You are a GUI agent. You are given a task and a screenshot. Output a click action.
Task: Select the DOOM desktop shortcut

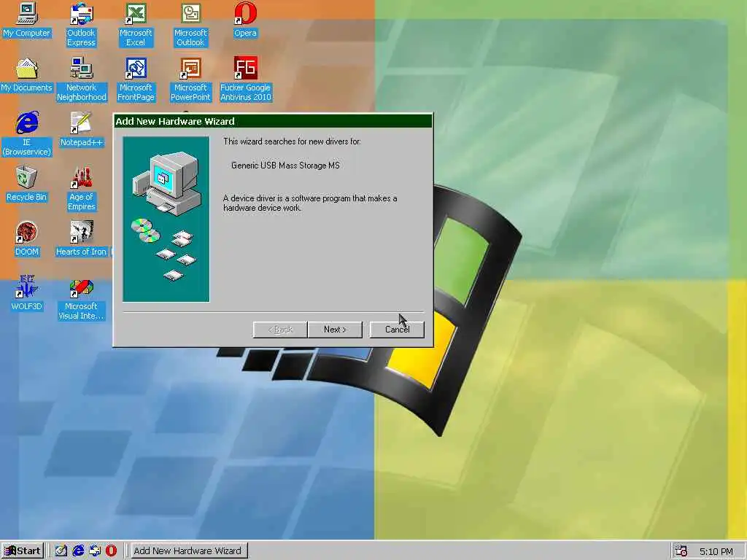27,239
